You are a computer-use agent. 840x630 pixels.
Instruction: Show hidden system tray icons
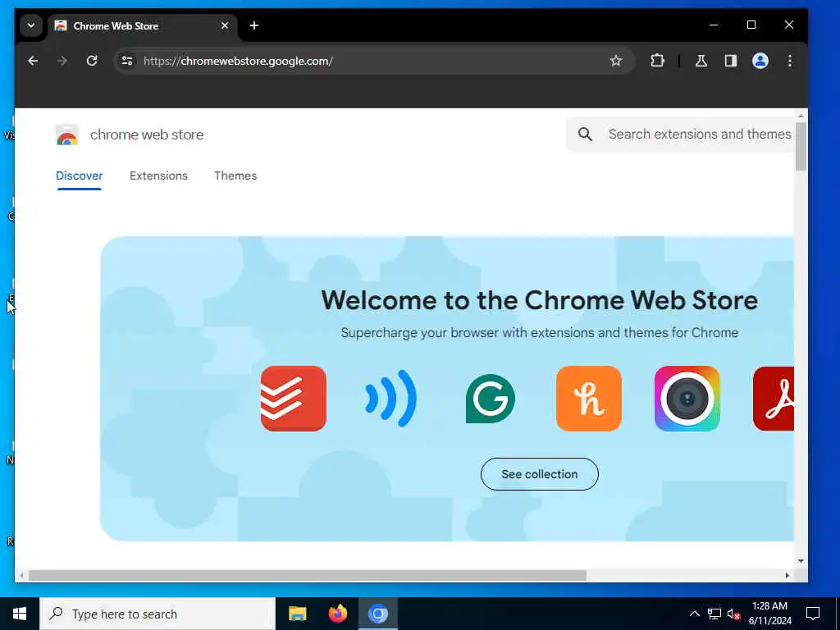(694, 614)
